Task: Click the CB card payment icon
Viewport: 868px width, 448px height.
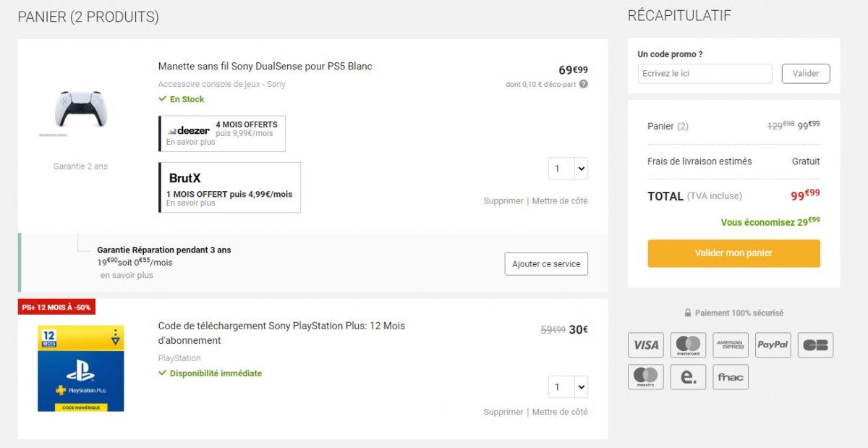Action: coord(816,345)
